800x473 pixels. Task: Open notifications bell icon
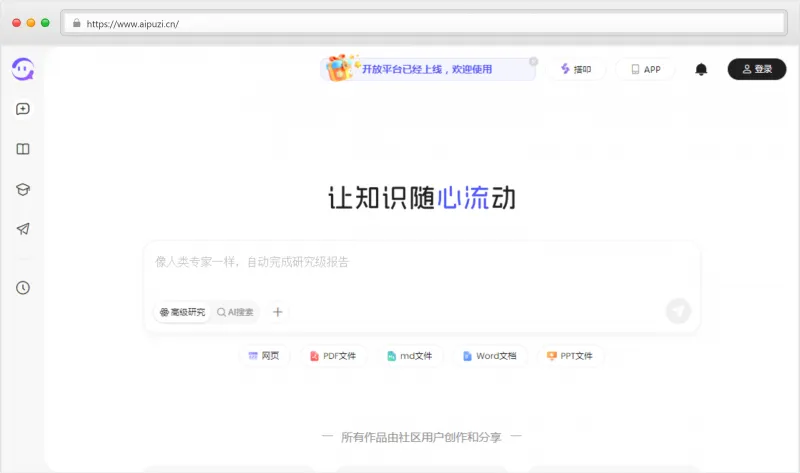701,70
